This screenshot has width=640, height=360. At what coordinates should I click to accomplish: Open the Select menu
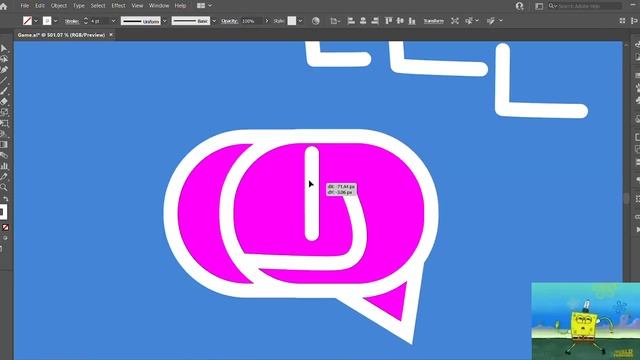98,6
